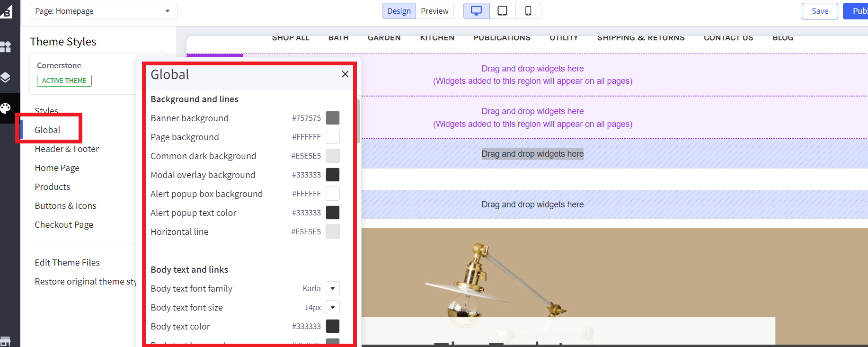Click the storefront icon at sidebar bottom
Screen dimensions: 868x347
tap(6, 341)
